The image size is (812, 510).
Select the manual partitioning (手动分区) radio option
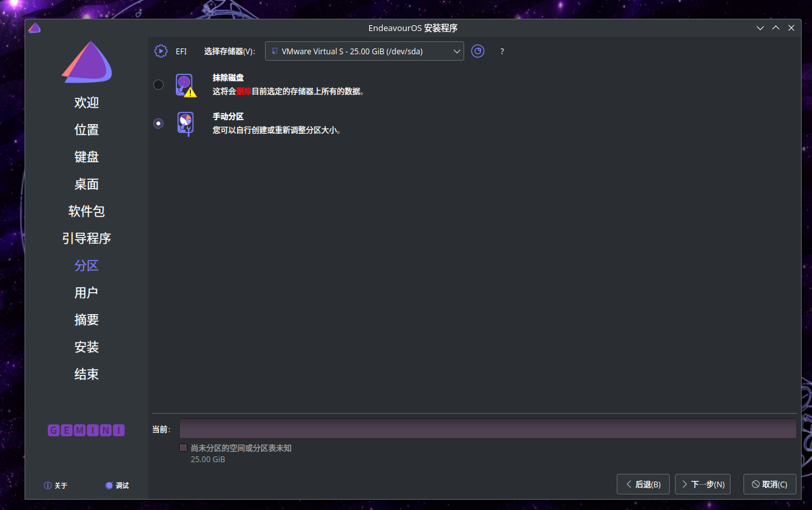[158, 123]
